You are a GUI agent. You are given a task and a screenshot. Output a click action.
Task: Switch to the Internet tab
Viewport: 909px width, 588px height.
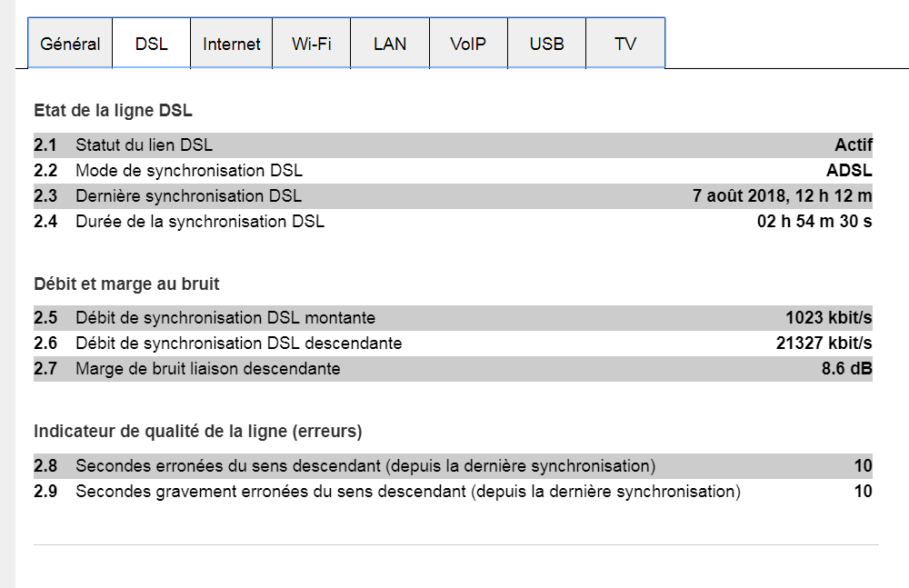pos(231,44)
